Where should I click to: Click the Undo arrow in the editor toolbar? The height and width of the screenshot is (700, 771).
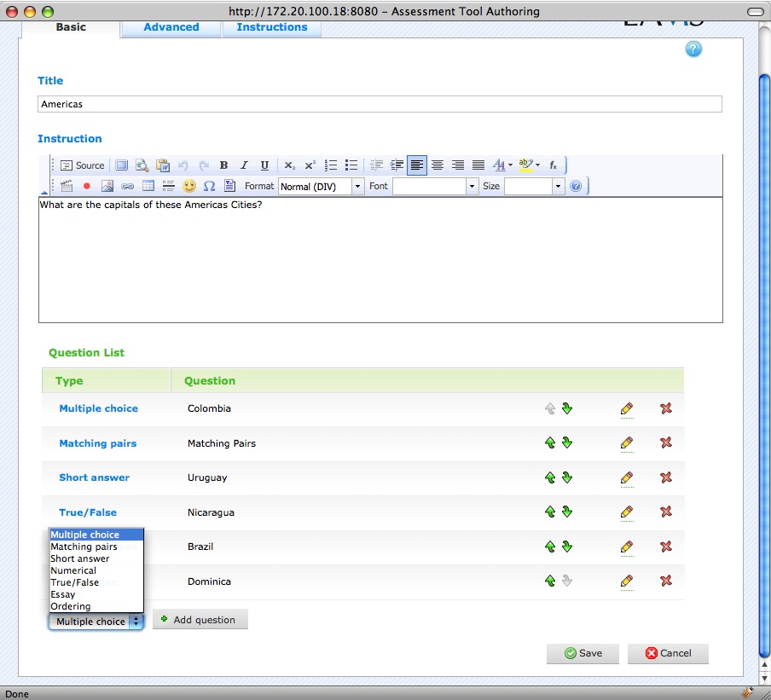tap(183, 165)
